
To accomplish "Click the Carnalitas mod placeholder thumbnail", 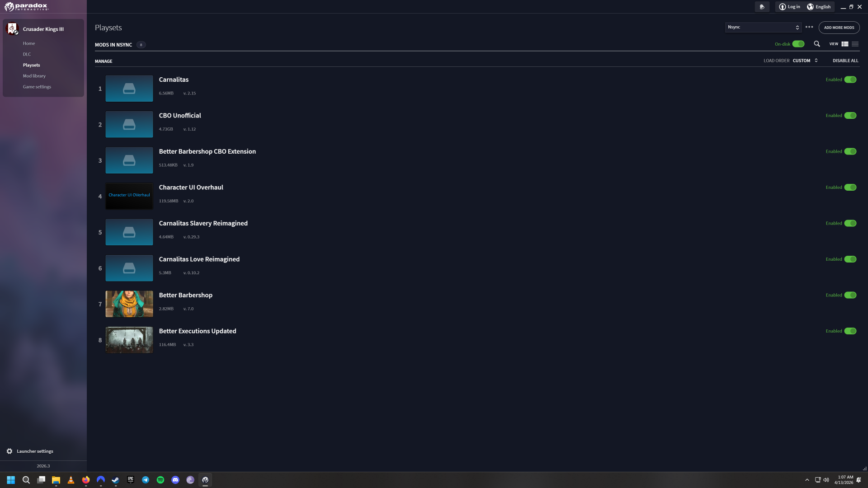I will coord(129,89).
